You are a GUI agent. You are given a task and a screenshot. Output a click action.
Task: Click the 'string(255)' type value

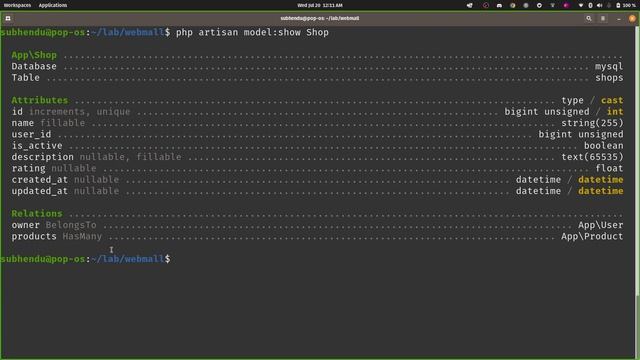(592, 123)
